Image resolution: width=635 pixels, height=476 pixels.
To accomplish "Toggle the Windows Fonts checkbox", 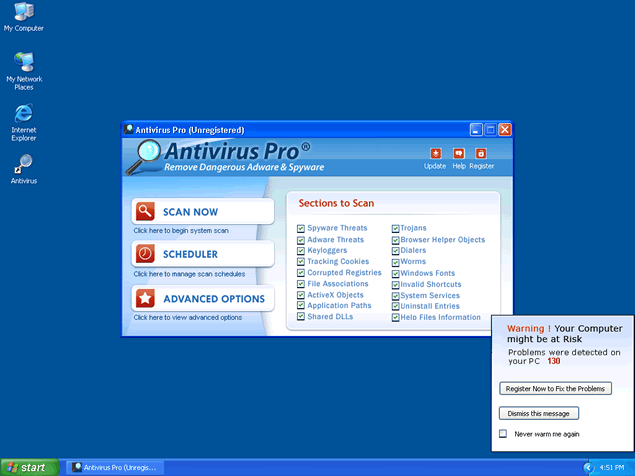I will coord(395,273).
